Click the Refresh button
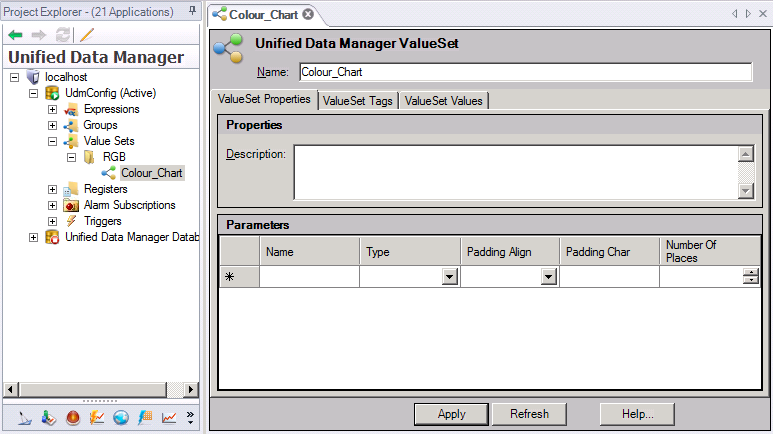773x434 pixels. [529, 414]
